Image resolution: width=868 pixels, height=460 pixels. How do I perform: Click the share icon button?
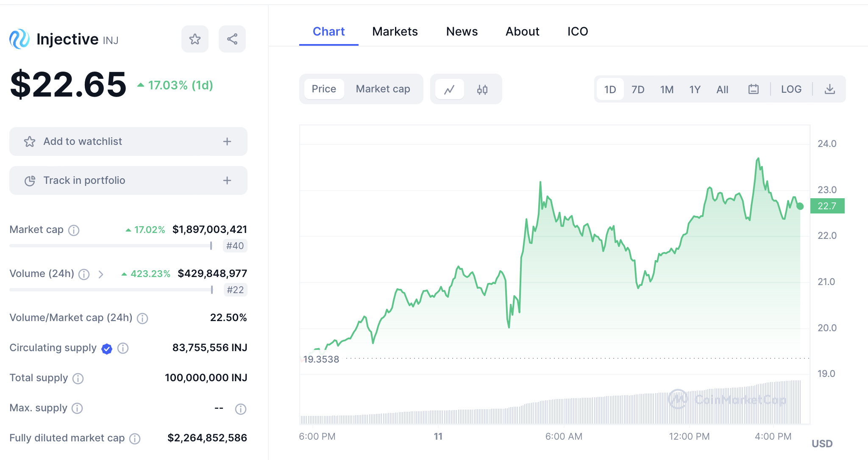232,39
